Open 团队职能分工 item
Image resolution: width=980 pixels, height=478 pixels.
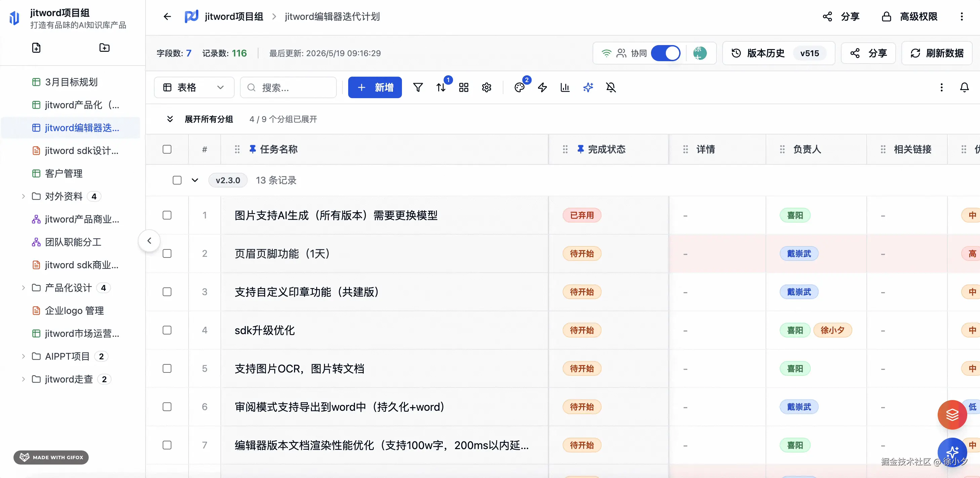pos(71,242)
